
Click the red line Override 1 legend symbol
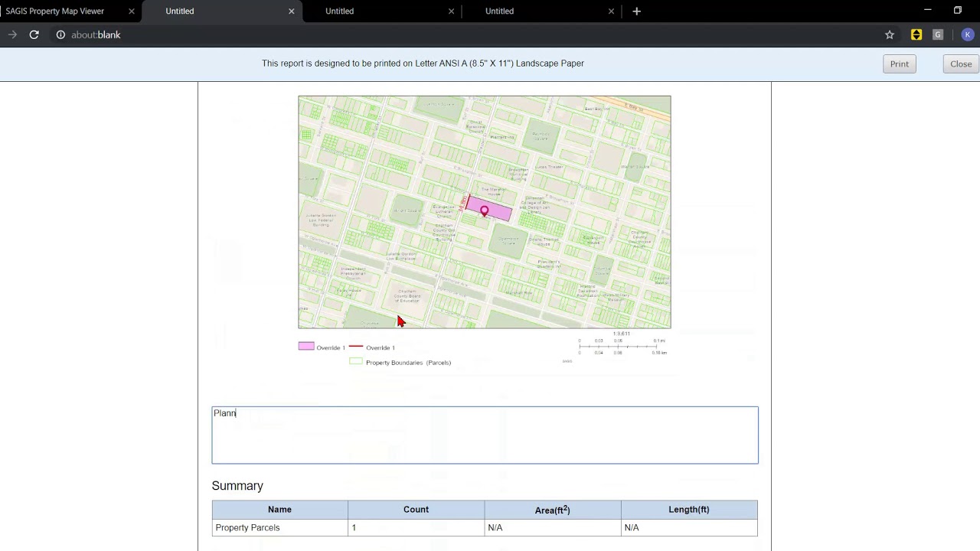(355, 347)
